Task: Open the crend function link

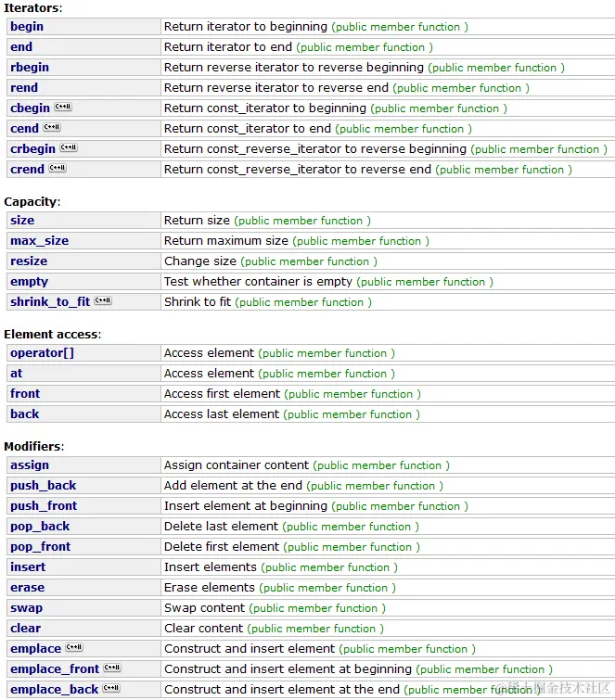Action: pos(27,170)
